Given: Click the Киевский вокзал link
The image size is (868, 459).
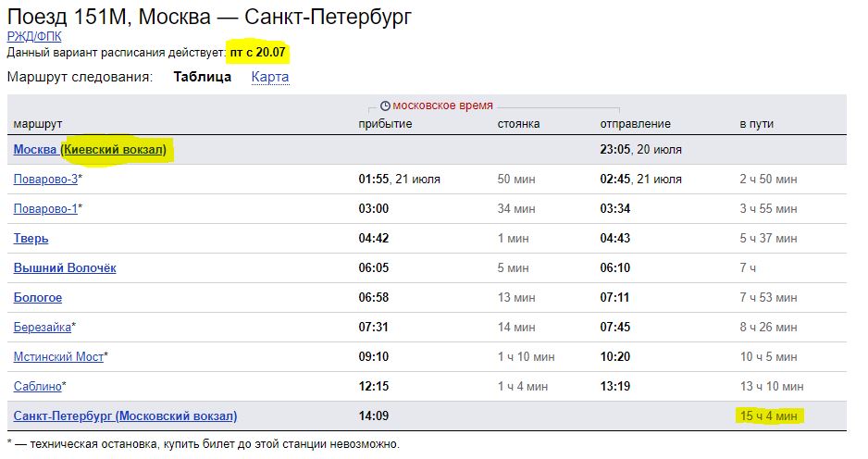Looking at the screenshot, I should tap(115, 150).
